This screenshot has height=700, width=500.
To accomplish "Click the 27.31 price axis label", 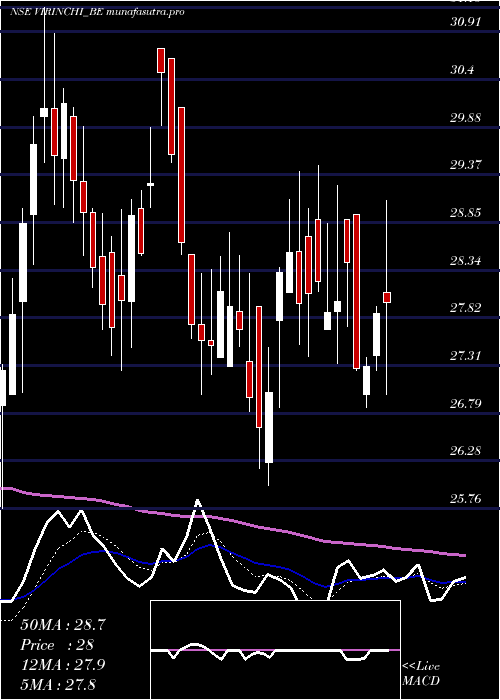I will 466,356.
